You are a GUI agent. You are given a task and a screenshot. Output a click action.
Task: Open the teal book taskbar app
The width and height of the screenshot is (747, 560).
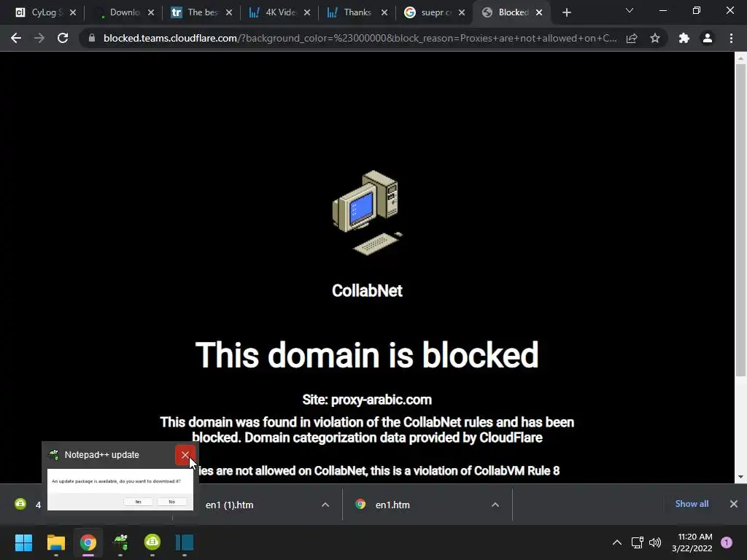click(185, 542)
